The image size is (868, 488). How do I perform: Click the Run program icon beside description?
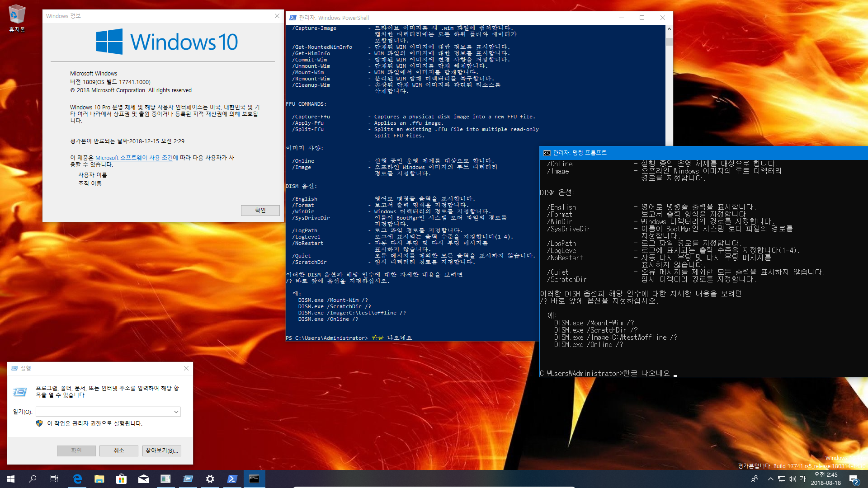pos(20,392)
